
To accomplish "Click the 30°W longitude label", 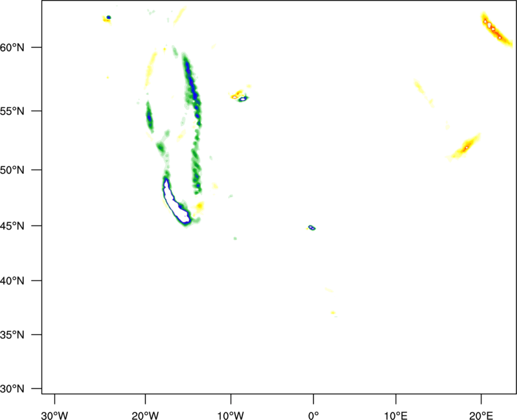I will pyautogui.click(x=55, y=415).
